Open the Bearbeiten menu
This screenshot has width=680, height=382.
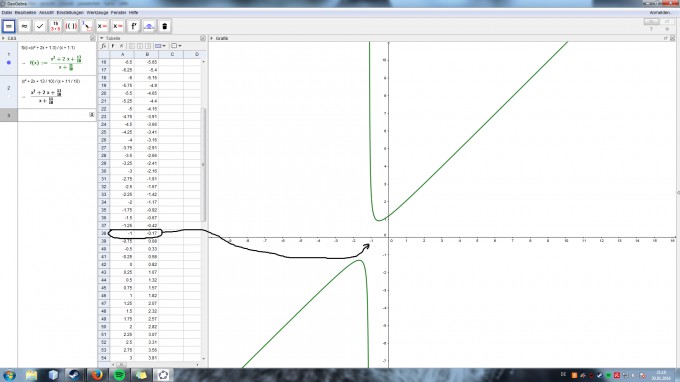pyautogui.click(x=25, y=13)
